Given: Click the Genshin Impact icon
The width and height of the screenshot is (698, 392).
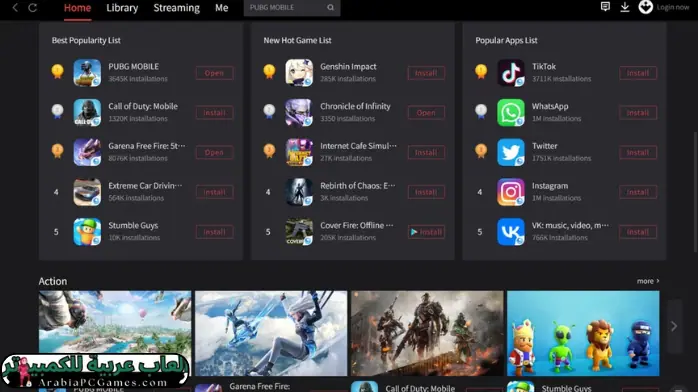Looking at the screenshot, I should click(299, 73).
